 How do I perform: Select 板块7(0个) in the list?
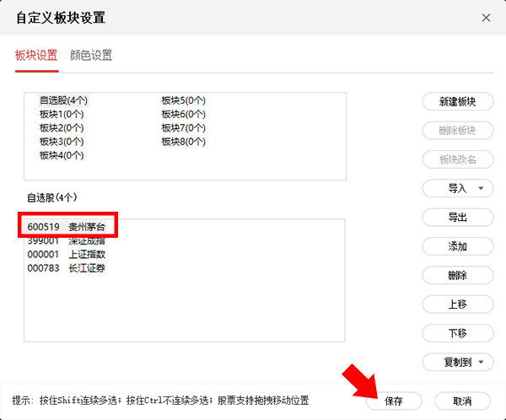183,128
